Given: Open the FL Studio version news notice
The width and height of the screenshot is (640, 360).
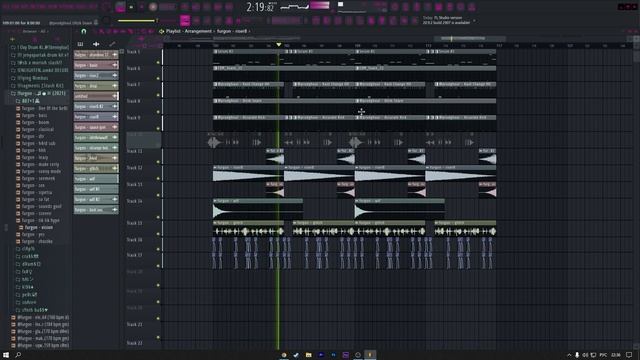Looking at the screenshot, I should [x=446, y=20].
